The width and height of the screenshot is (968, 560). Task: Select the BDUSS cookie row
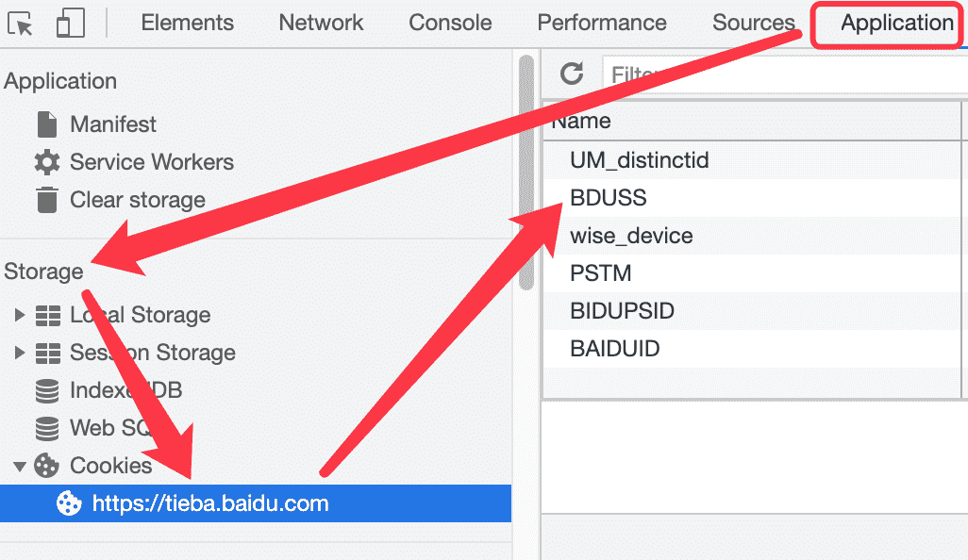tap(752, 198)
